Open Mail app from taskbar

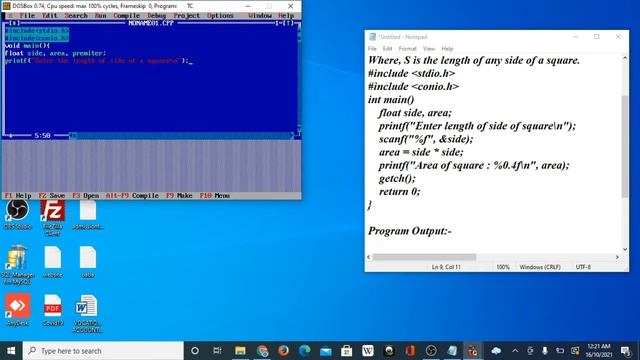326,351
